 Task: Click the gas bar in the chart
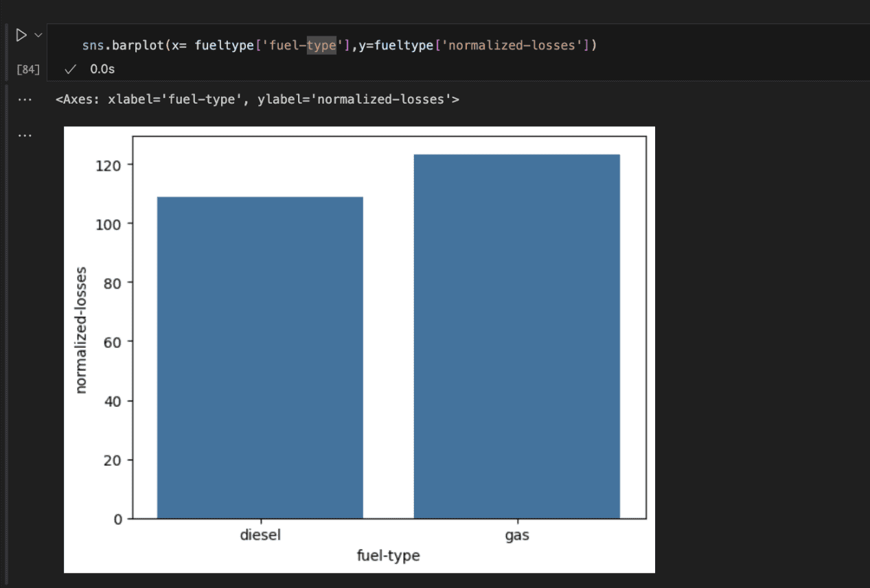(x=516, y=336)
